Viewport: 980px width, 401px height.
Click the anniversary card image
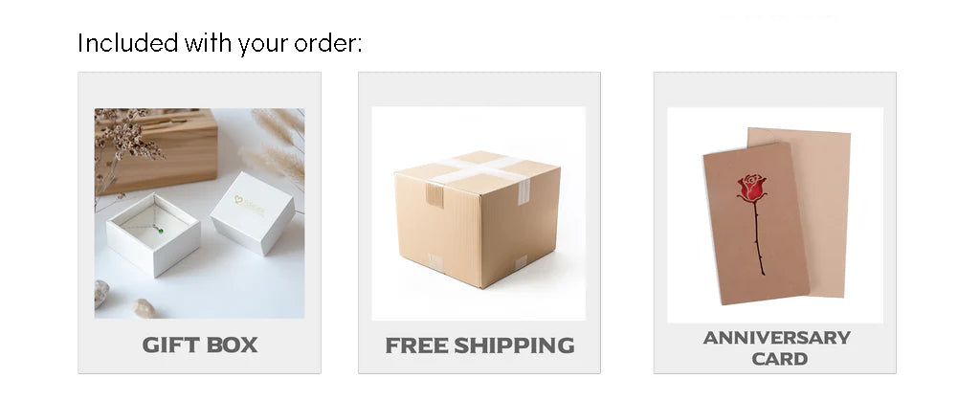coord(775,215)
